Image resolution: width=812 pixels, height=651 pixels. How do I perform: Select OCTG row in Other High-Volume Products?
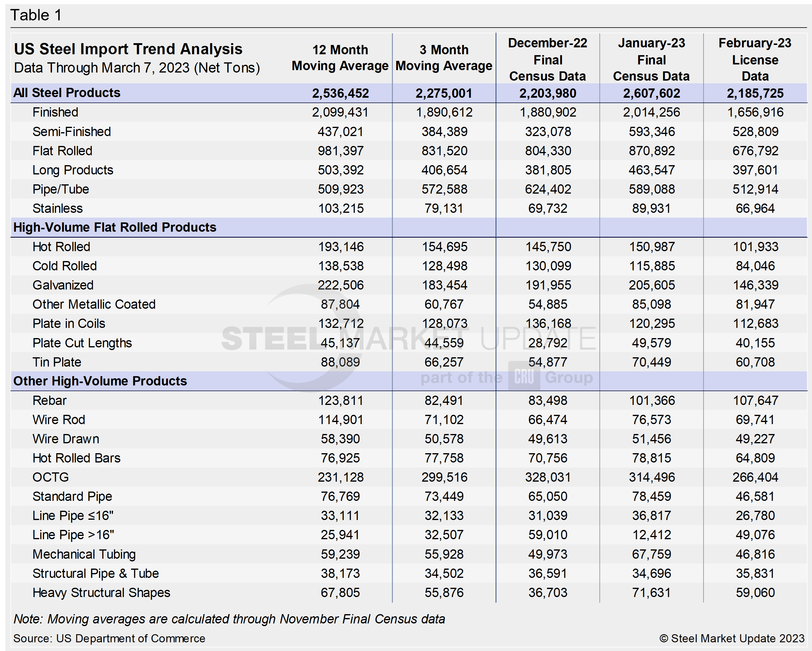click(407, 480)
